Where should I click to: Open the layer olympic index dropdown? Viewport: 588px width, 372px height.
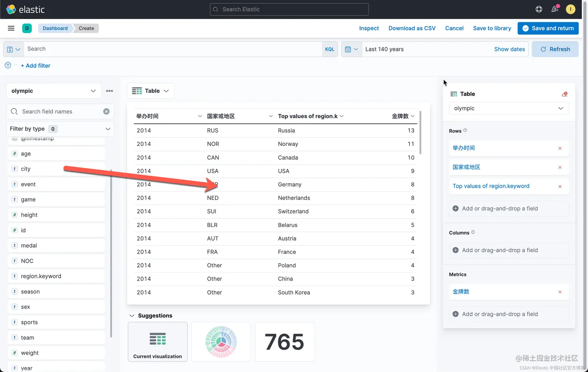point(509,108)
